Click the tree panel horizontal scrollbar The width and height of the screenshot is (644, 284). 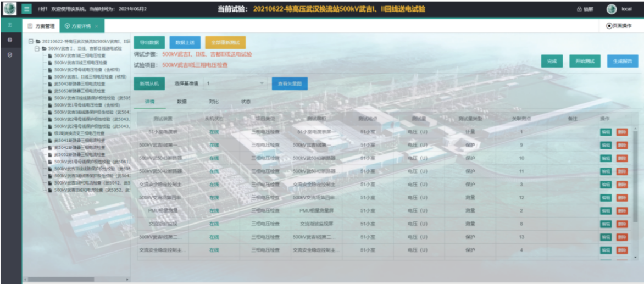click(60, 279)
